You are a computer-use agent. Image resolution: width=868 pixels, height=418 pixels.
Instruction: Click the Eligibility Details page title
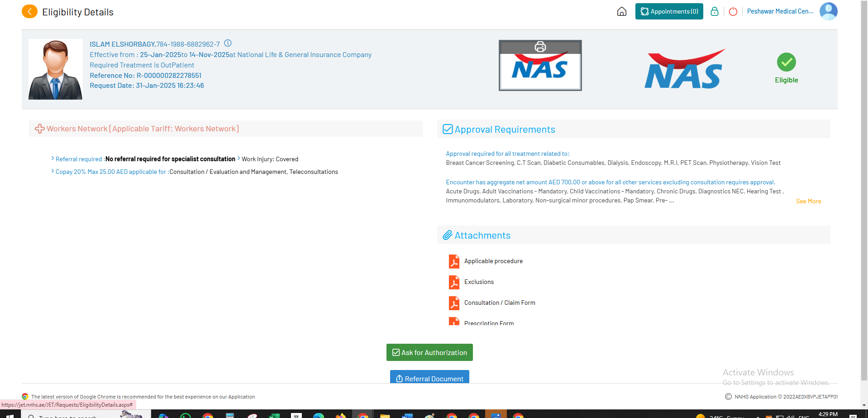coord(78,12)
